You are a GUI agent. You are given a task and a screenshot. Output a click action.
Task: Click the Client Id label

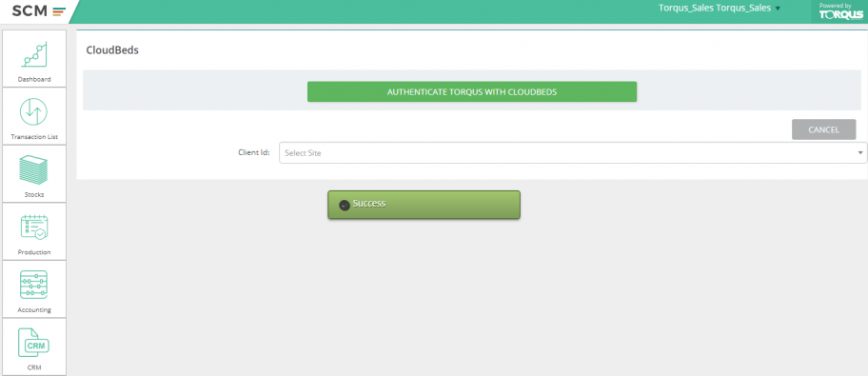pos(253,152)
